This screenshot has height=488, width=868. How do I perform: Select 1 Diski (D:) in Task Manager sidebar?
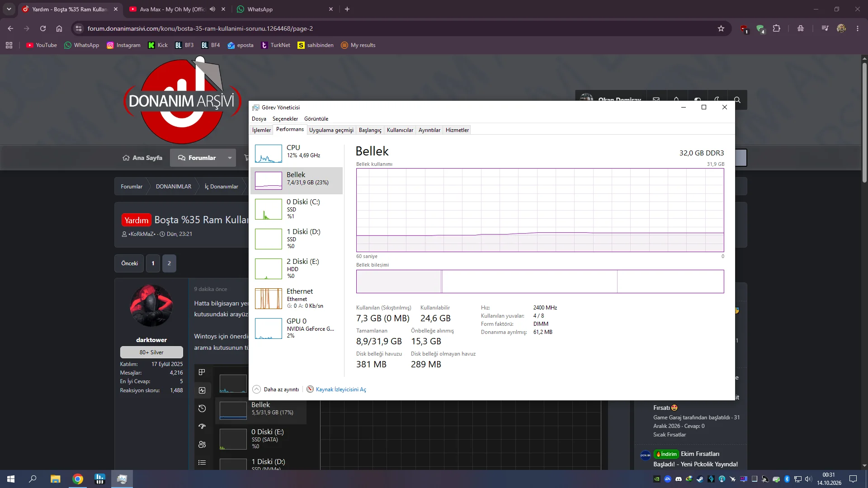click(x=296, y=239)
